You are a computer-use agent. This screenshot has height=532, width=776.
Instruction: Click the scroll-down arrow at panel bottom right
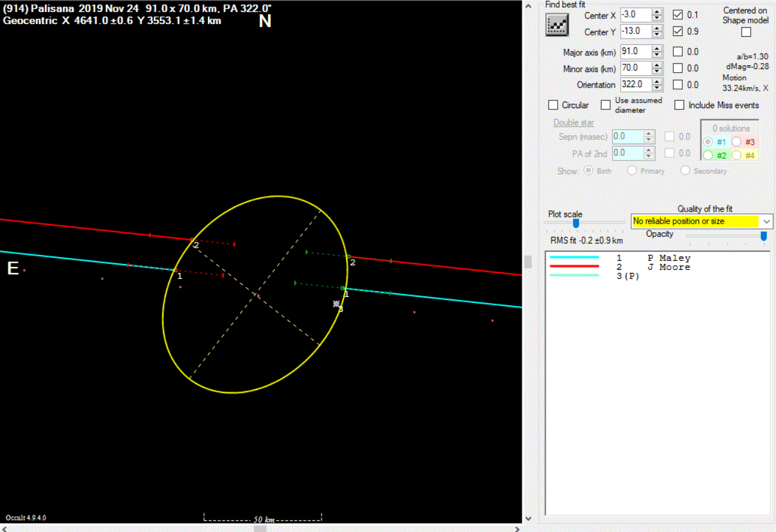(x=527, y=517)
